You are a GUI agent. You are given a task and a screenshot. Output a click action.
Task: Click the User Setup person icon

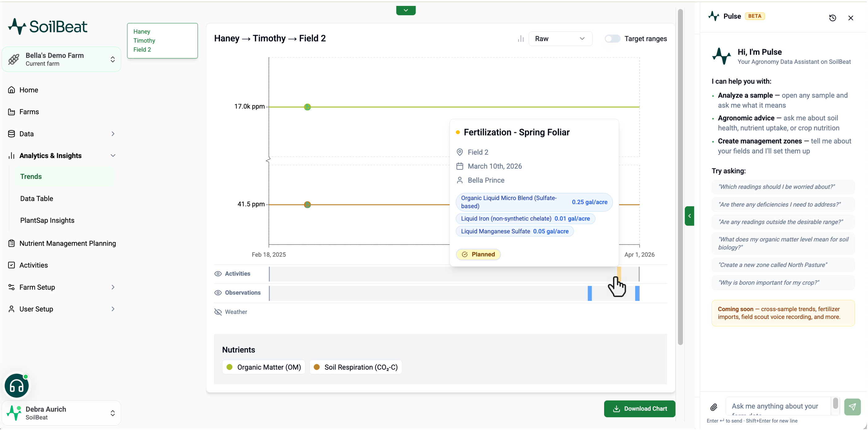(11, 309)
